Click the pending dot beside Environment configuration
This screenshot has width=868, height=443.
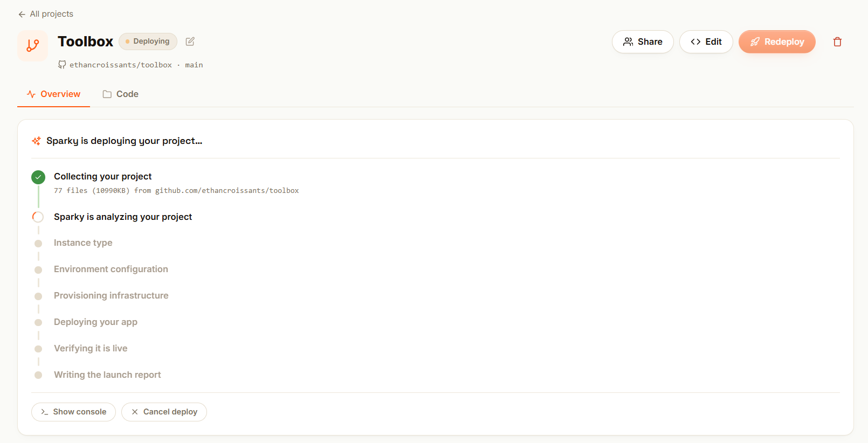tap(38, 270)
